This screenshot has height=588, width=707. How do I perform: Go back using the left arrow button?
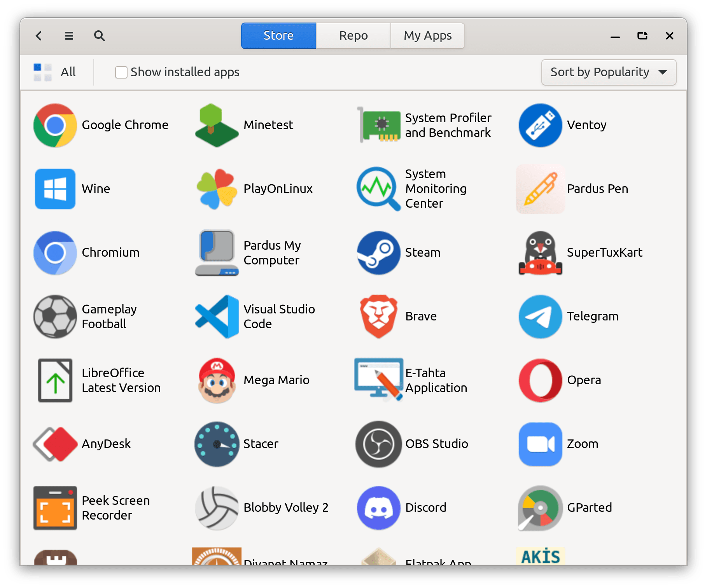[39, 36]
